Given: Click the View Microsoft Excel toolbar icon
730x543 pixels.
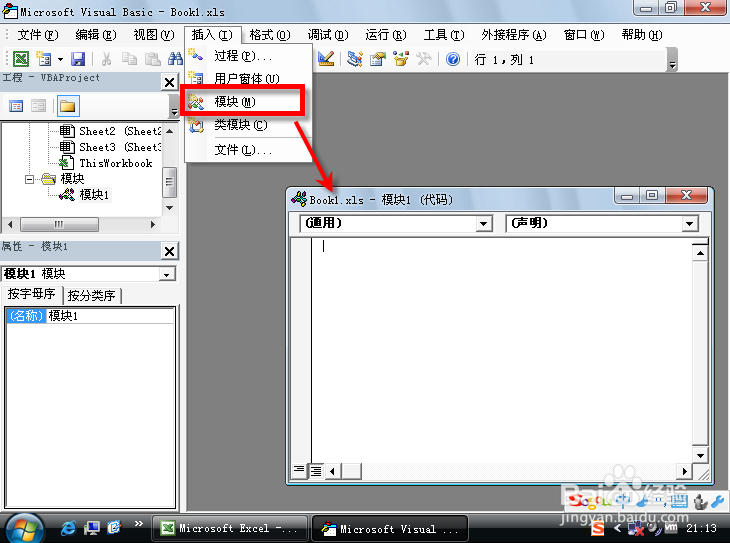Looking at the screenshot, I should (20, 59).
